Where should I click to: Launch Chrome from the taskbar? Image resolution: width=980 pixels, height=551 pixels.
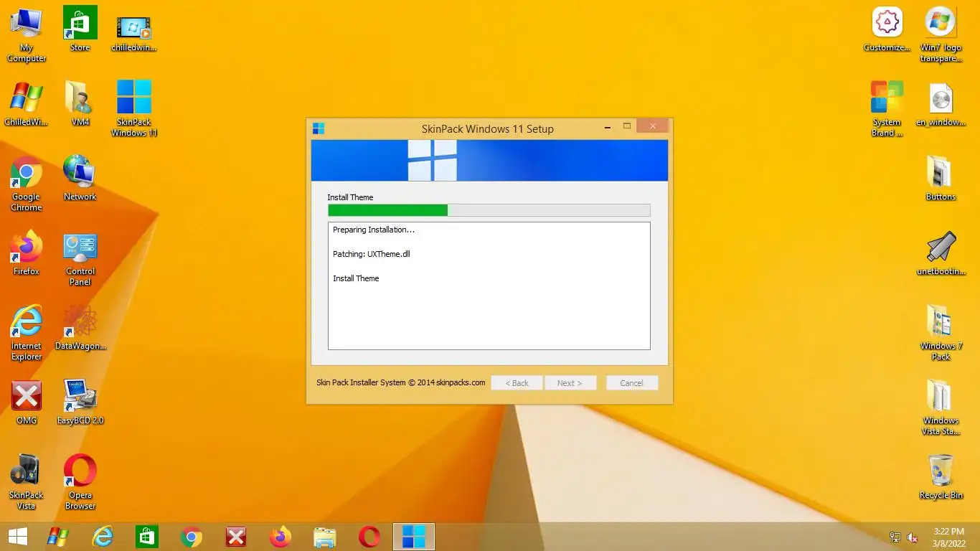[x=192, y=537]
